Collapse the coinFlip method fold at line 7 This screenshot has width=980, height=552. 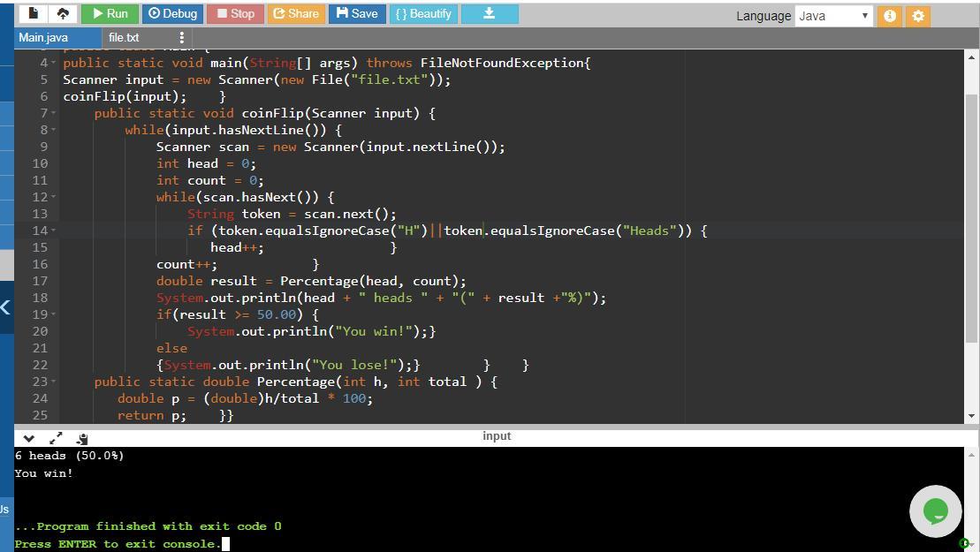(53, 114)
